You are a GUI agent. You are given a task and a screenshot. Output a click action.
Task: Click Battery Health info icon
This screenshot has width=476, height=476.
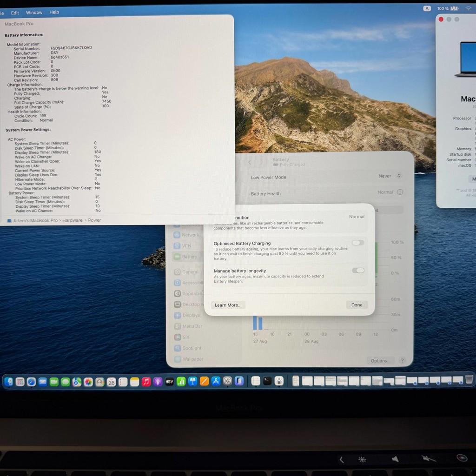(x=400, y=192)
